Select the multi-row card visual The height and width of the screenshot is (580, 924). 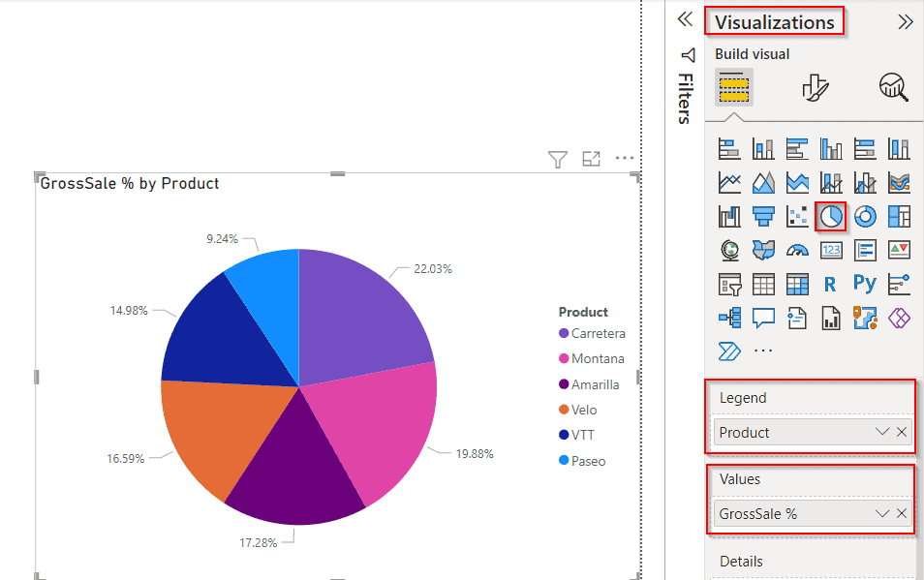coord(865,250)
